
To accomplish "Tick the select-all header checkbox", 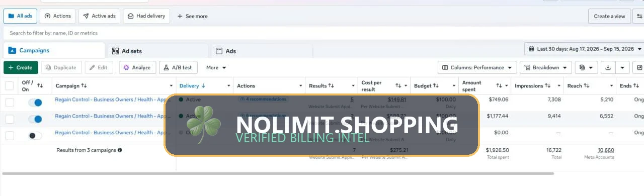I will click(10, 86).
